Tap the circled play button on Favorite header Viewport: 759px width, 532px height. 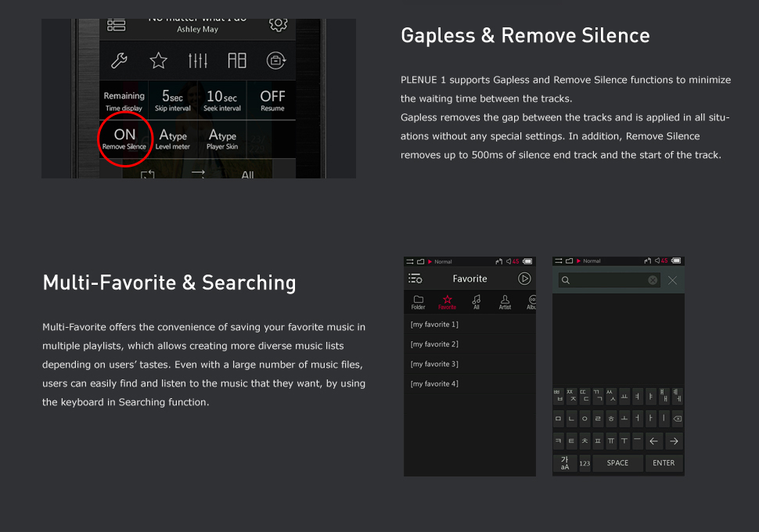click(524, 279)
